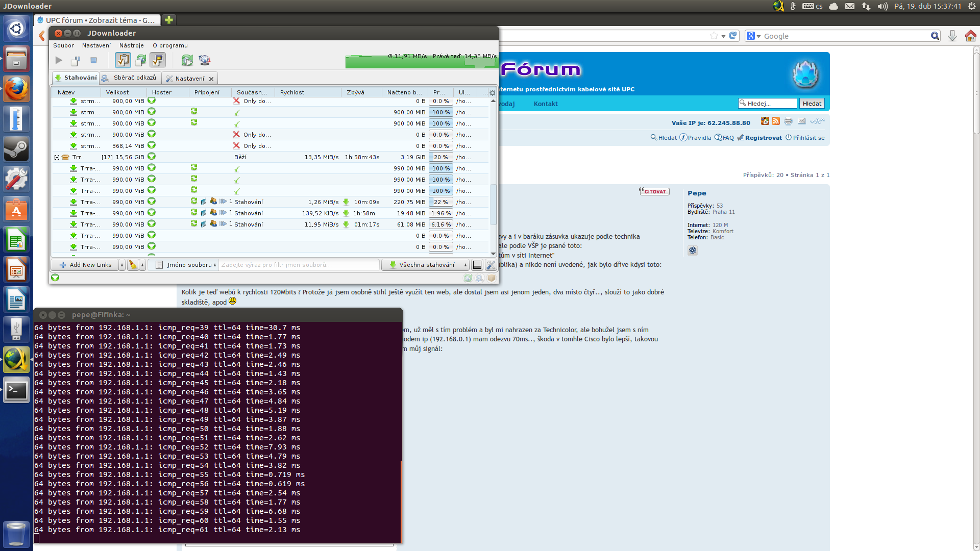This screenshot has height=551, width=980.
Task: Toggle premium enable toolbar button
Action: point(158,60)
